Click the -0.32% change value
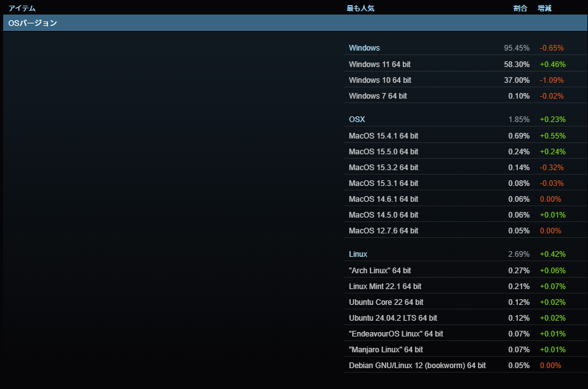588x389 pixels. click(551, 168)
